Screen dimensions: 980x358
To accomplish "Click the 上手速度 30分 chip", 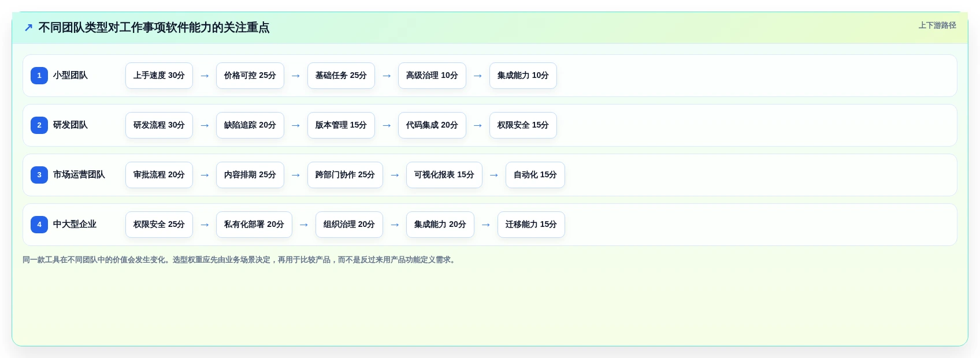I will point(159,76).
